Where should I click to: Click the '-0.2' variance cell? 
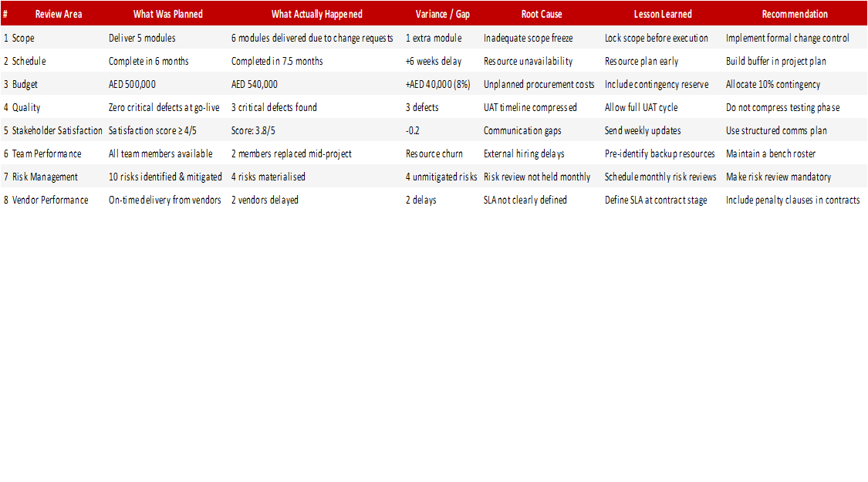tap(413, 130)
